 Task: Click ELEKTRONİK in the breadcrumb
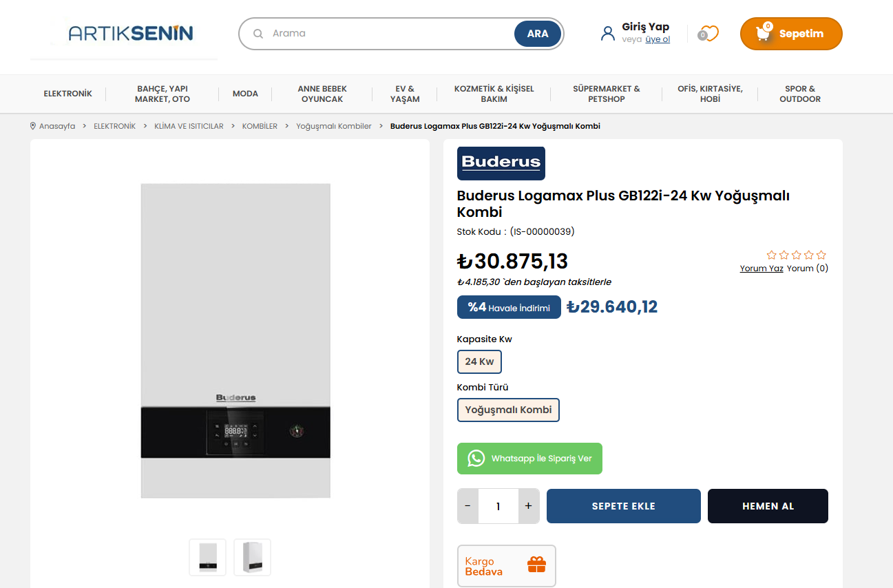tap(115, 126)
